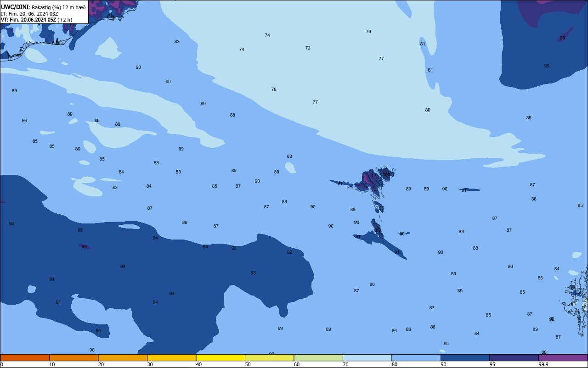Click the legend tick label '30'
Screen dimensions: 588x368
point(150,364)
